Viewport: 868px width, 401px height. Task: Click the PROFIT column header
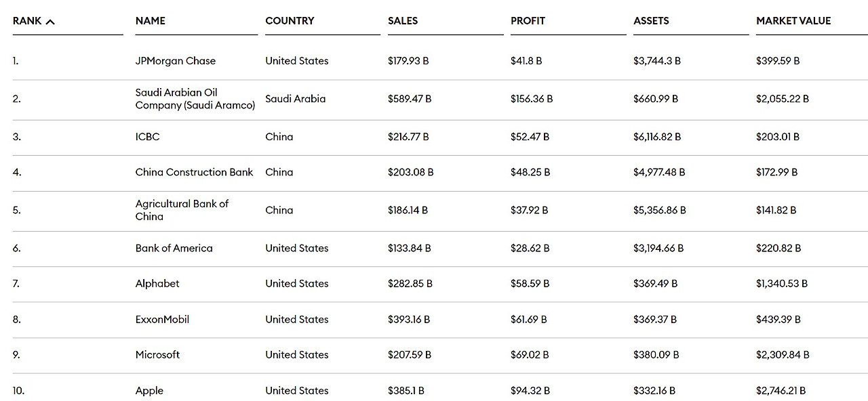[528, 21]
